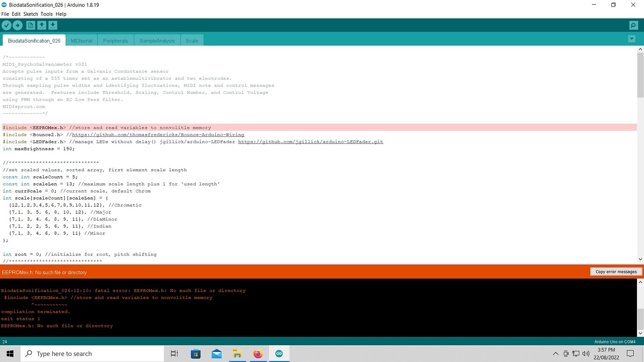Open the Sketch menu
The image size is (644, 362).
30,14
